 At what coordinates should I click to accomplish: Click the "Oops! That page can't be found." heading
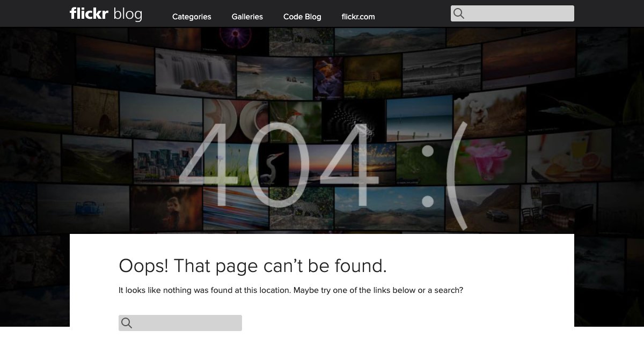(x=252, y=266)
